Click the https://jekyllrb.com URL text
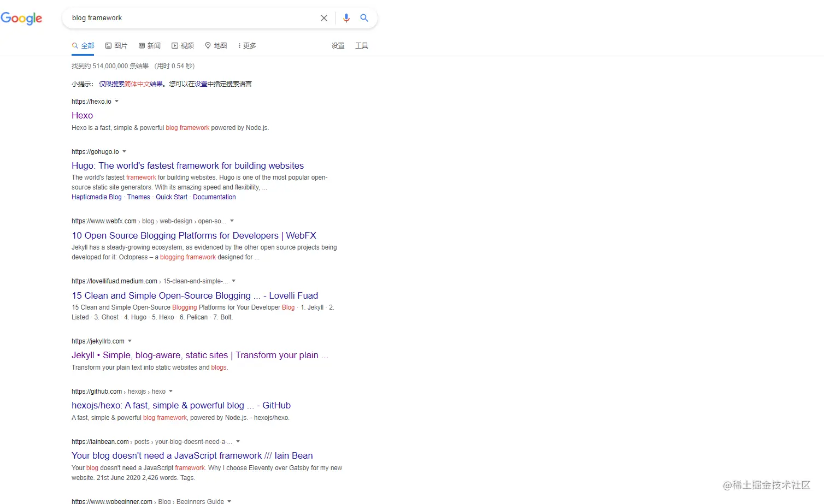This screenshot has height=504, width=824. [x=98, y=341]
